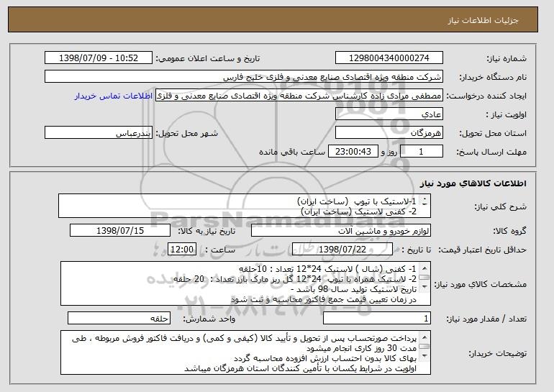The image size is (554, 392).
Task: Click the need date field 1398/07/15
Action: pyautogui.click(x=120, y=231)
